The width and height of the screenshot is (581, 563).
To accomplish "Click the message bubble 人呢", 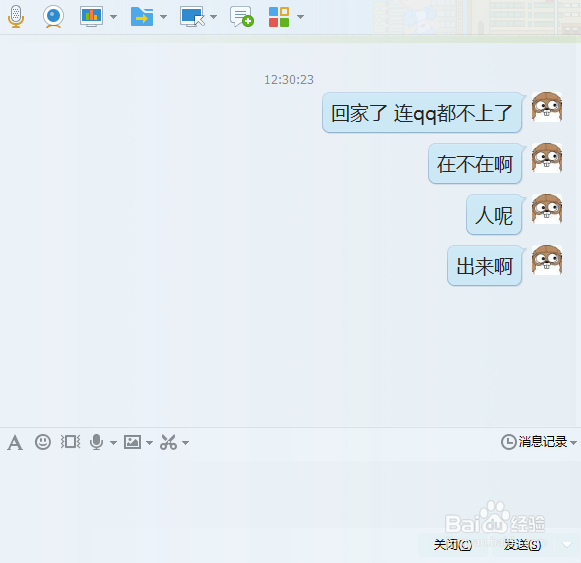I will (494, 215).
